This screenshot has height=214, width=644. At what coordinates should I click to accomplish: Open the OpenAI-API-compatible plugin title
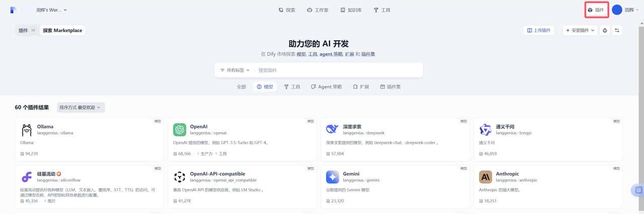[217, 174]
